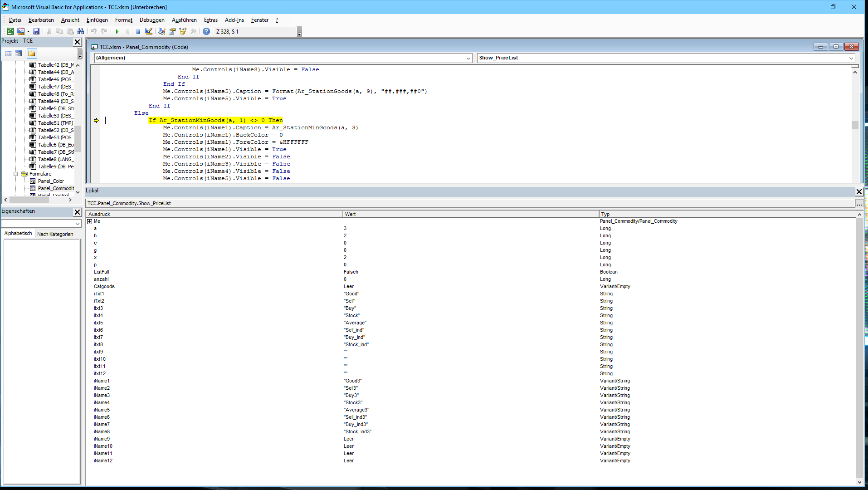Click the Toolbox hammer-wrench icon

pyautogui.click(x=194, y=31)
